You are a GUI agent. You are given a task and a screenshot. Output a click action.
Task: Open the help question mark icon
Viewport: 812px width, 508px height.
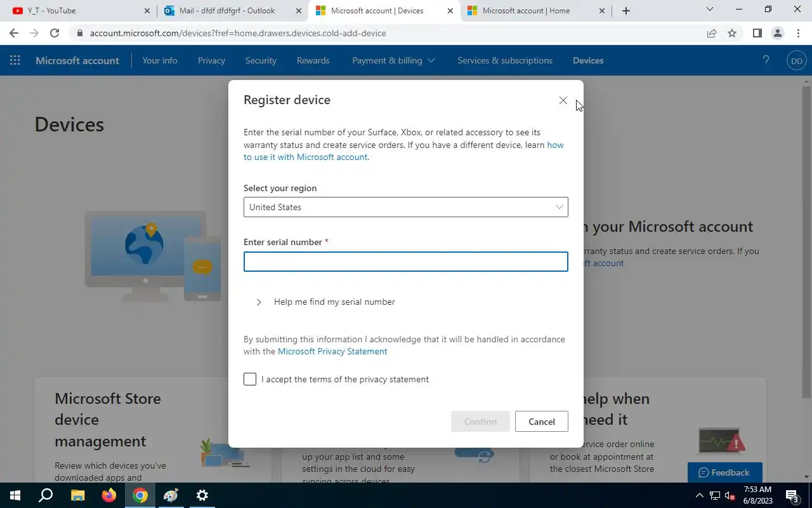click(x=766, y=60)
